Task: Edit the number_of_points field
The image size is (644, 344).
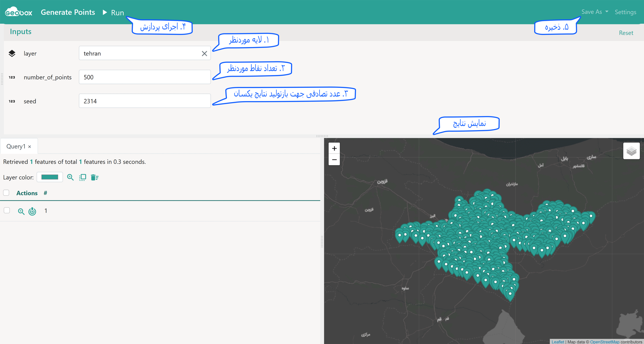Action: (x=145, y=77)
